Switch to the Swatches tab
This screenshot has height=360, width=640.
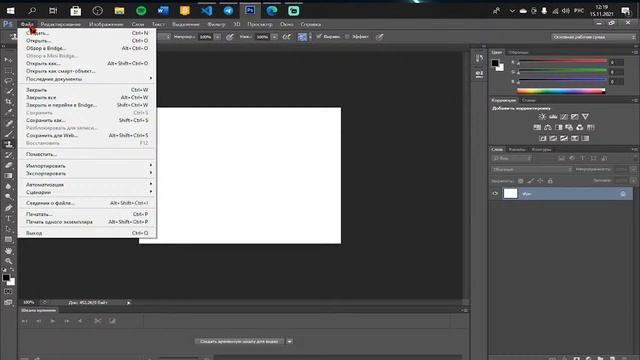point(518,52)
